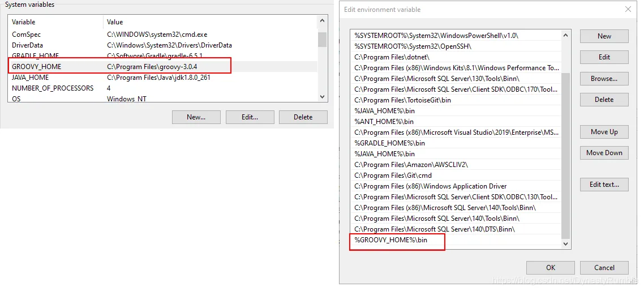Viewport: 644px width, 291px height.
Task: Confirm with the OK button
Action: [x=551, y=268]
